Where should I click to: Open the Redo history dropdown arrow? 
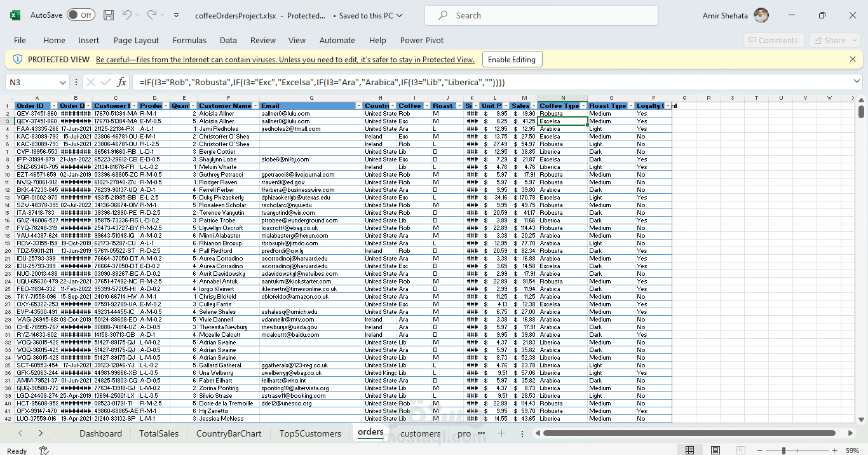pyautogui.click(x=162, y=15)
